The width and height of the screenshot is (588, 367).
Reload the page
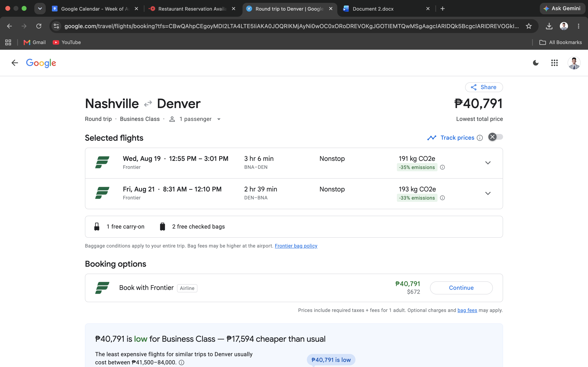39,26
